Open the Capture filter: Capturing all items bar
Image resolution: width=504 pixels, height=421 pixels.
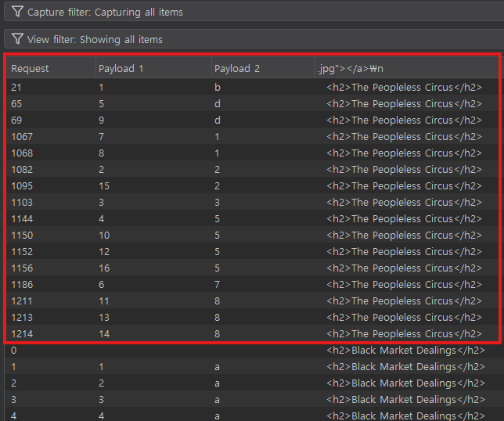(x=254, y=12)
